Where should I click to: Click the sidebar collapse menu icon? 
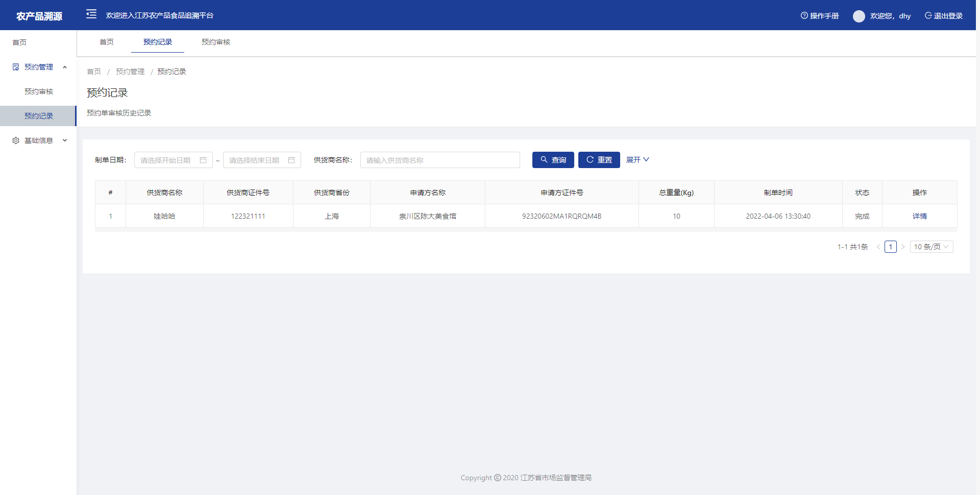91,14
